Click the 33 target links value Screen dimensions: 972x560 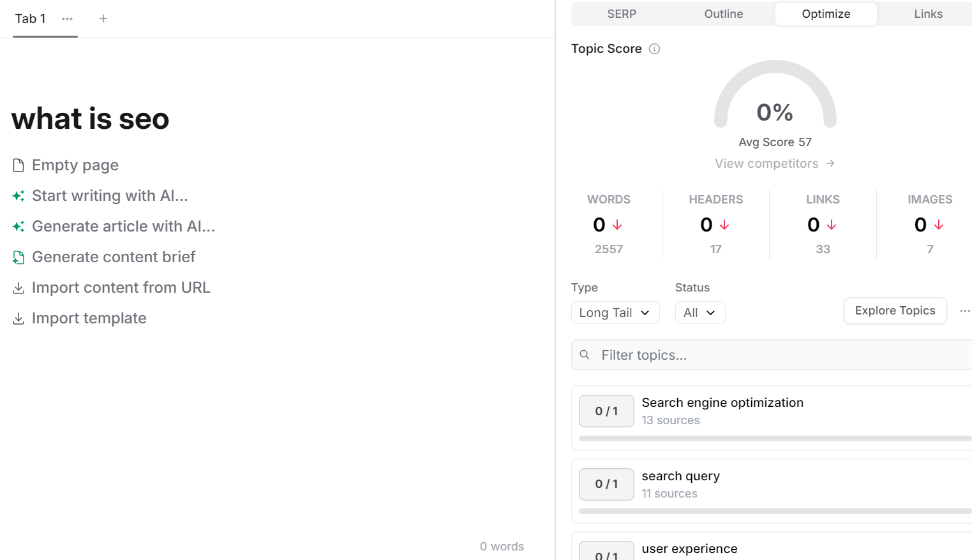pos(823,249)
